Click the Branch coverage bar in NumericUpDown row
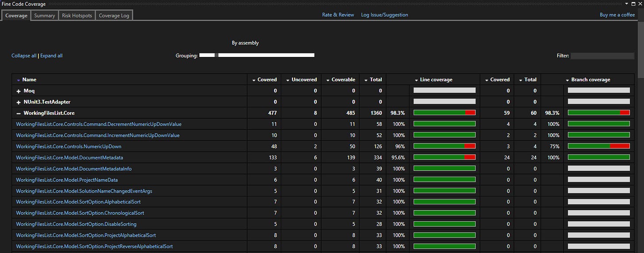The image size is (644, 253). (x=599, y=146)
